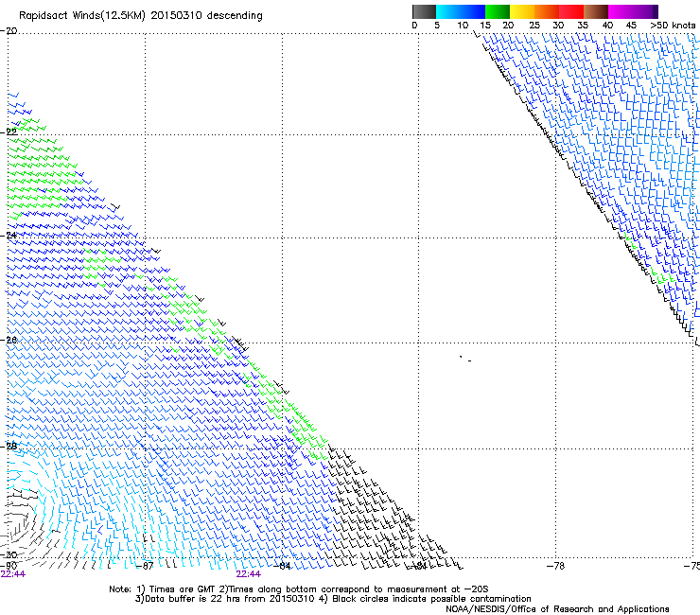Image resolution: width=700 pixels, height=615 pixels.
Task: Click the yellow 20–25 knots legend segment
Action: (522, 11)
